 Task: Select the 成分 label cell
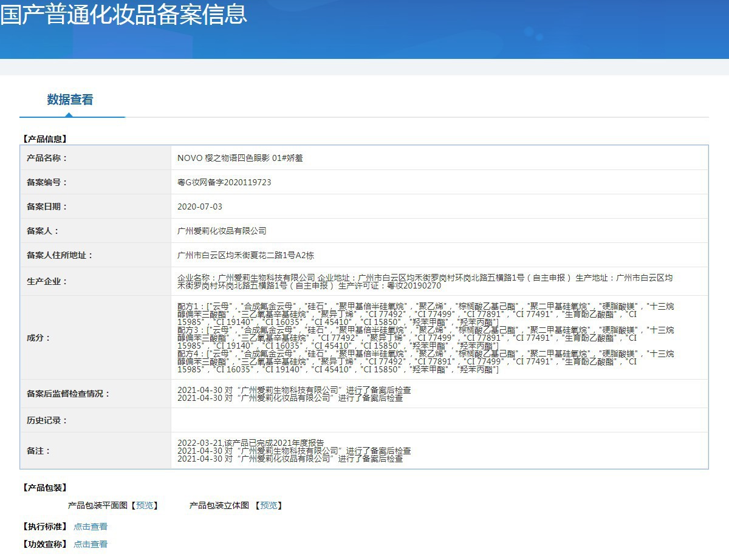(x=96, y=338)
